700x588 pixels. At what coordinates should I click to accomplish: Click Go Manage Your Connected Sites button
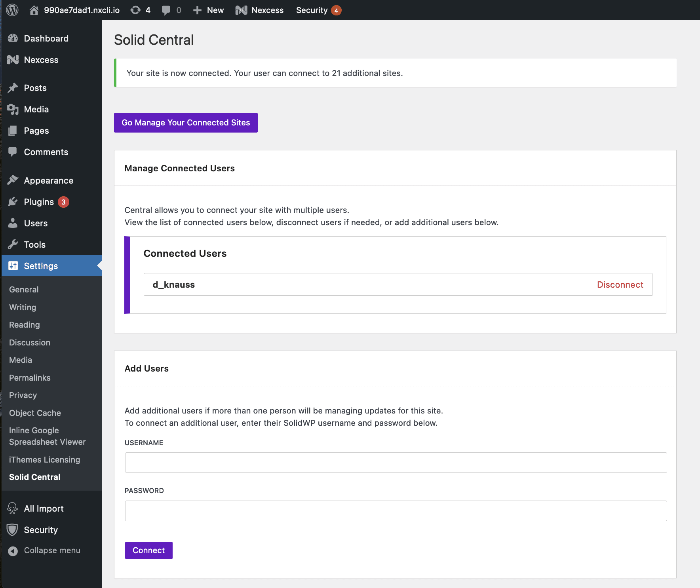(186, 123)
